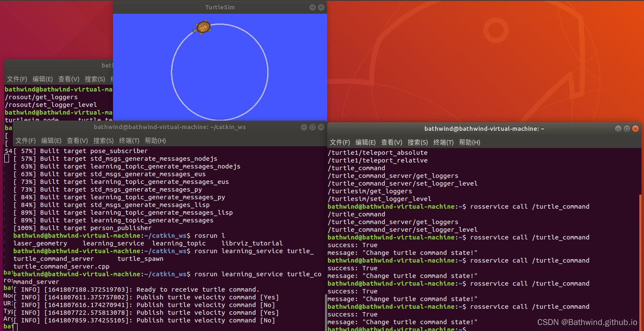
Task: Click '/rosout/set_logger_level' in back-left terminal
Action: 51,105
